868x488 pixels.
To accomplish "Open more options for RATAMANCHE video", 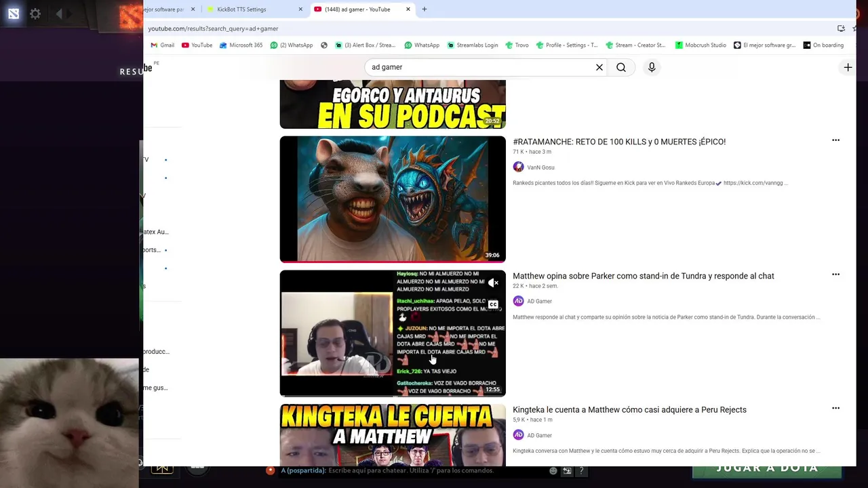I will (835, 140).
